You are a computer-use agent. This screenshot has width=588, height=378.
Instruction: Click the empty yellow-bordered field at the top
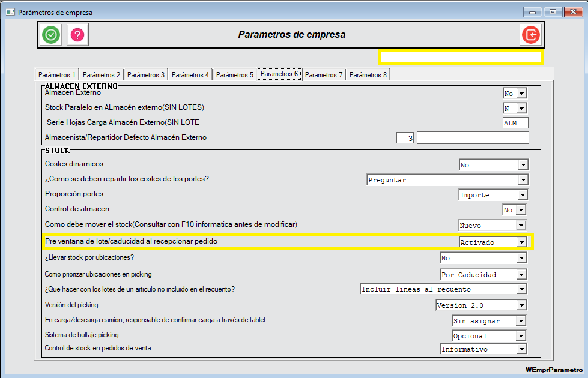460,57
